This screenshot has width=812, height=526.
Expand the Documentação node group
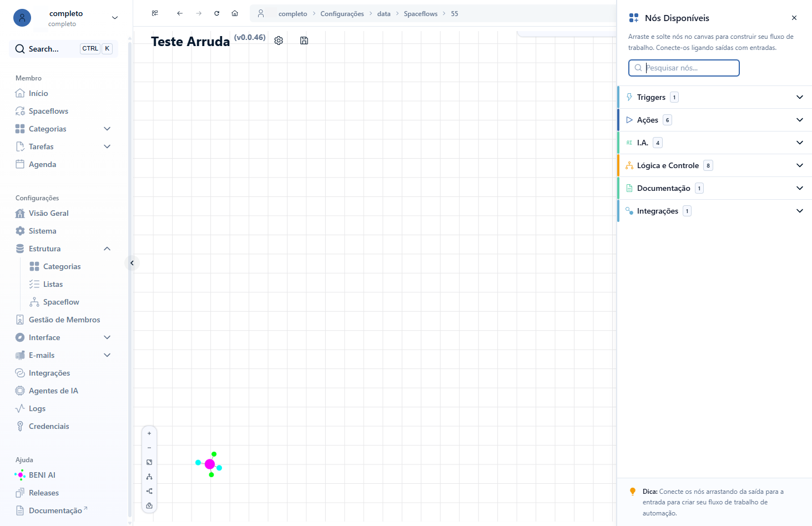coord(715,188)
